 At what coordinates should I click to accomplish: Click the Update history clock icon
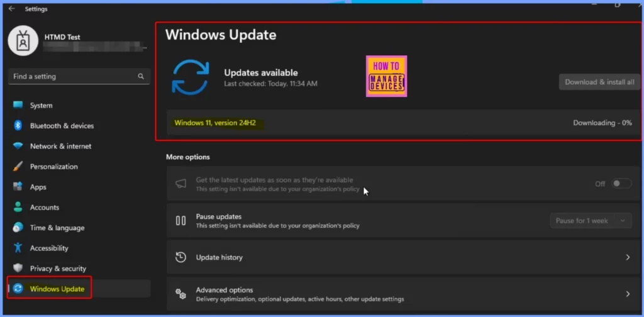click(180, 257)
